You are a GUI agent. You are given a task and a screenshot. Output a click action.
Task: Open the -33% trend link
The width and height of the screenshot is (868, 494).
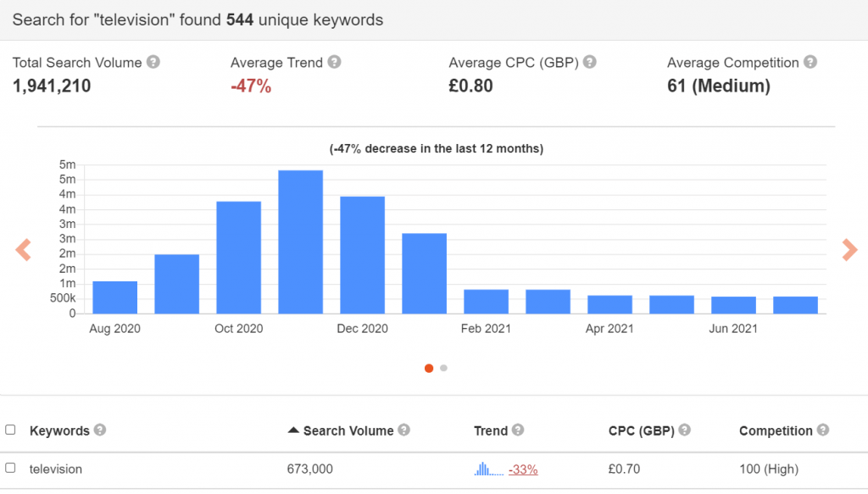pyautogui.click(x=523, y=469)
